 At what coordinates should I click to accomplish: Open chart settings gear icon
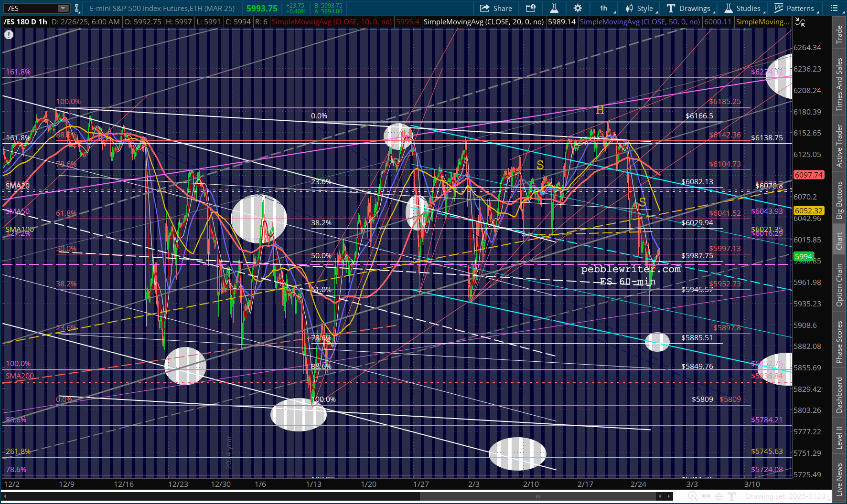tap(578, 8)
